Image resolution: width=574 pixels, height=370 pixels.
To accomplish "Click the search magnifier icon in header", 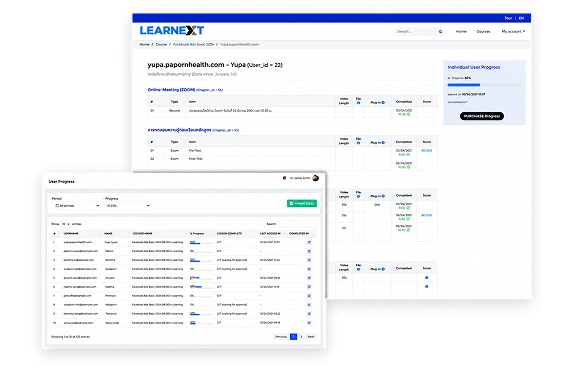I will coord(440,31).
